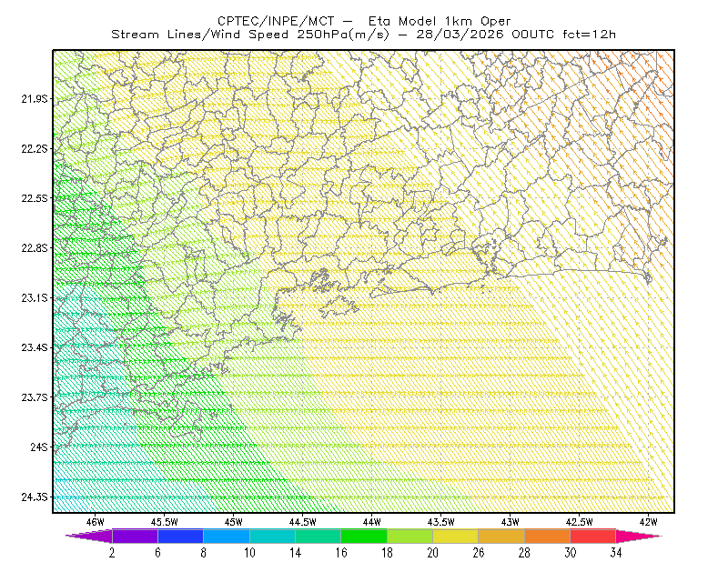The image size is (728, 562).
Task: Click the legend value '18'
Action: [387, 553]
